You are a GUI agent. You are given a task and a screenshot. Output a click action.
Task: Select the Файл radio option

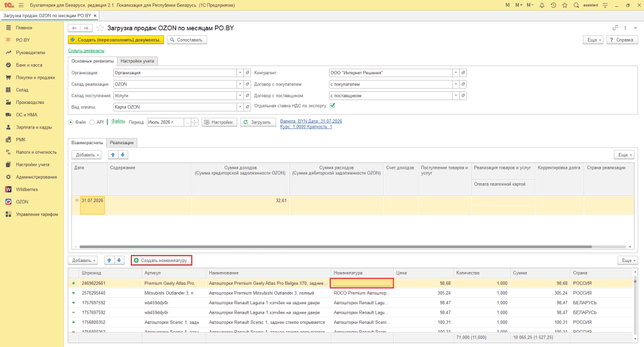pyautogui.click(x=70, y=122)
